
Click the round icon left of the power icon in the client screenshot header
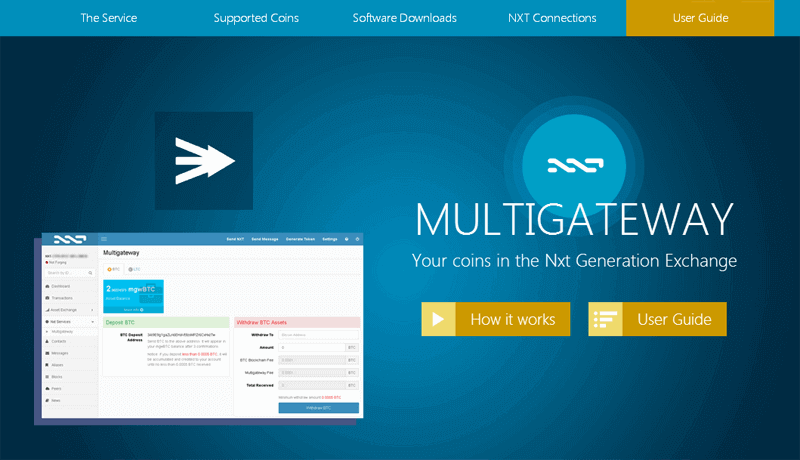pos(346,239)
